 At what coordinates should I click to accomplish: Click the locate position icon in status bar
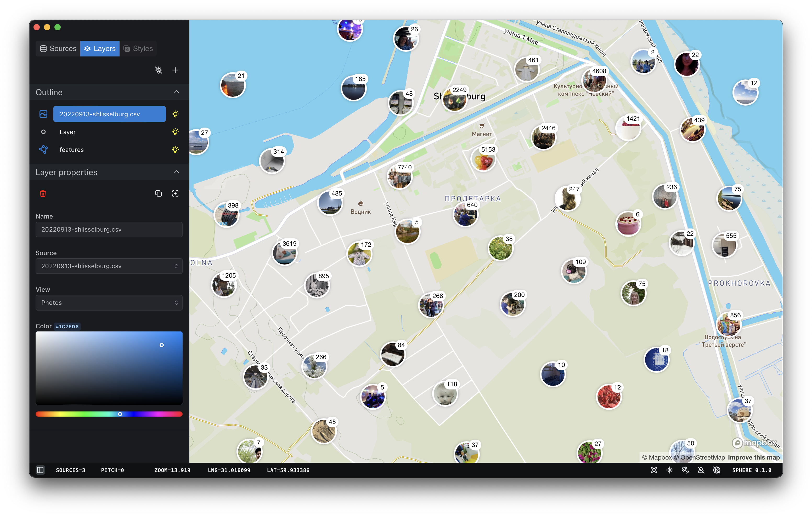(x=653, y=470)
